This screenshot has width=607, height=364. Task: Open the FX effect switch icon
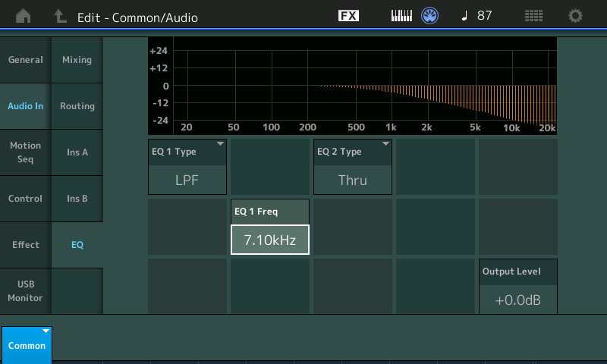point(348,16)
